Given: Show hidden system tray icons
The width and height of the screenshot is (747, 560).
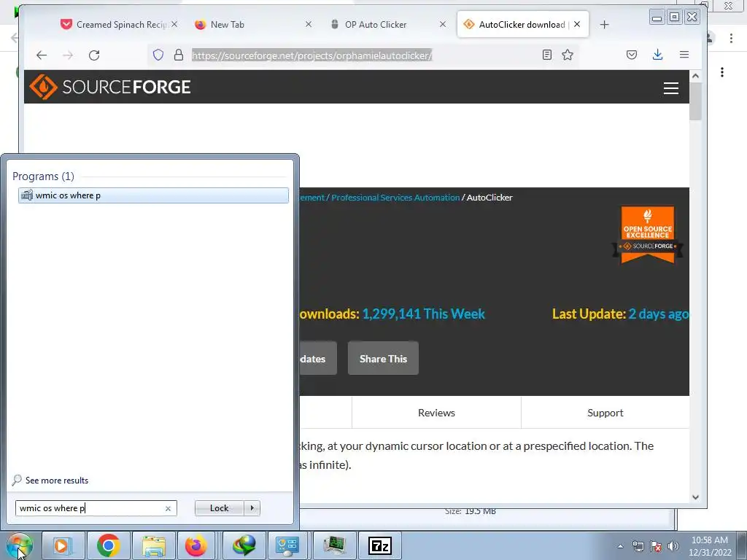Looking at the screenshot, I should 620,546.
